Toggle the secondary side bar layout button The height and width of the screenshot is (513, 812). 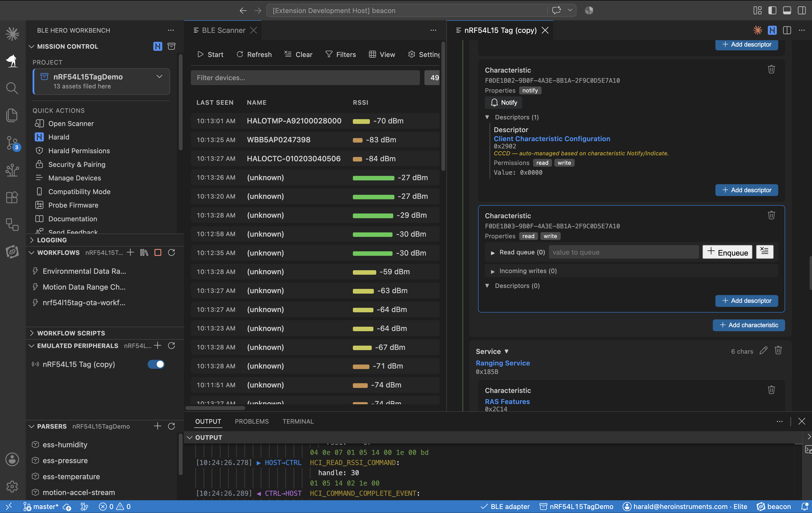pyautogui.click(x=802, y=10)
